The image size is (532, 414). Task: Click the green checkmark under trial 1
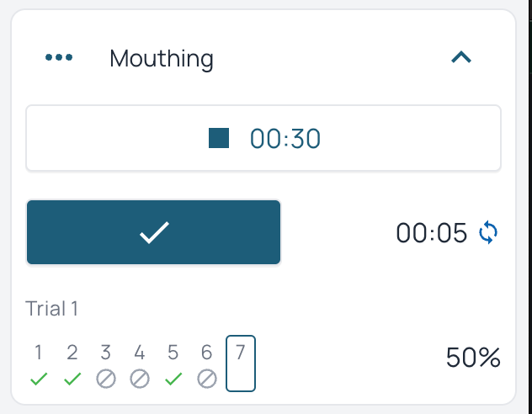click(x=39, y=379)
